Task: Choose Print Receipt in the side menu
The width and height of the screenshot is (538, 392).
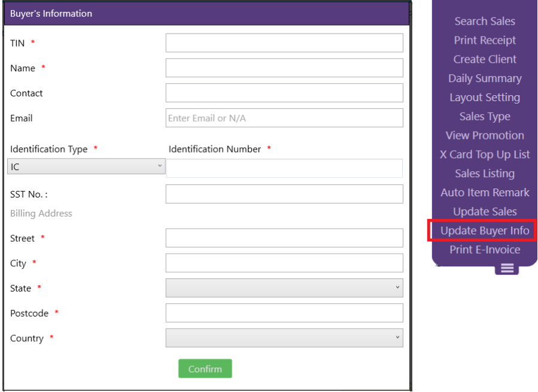Action: click(x=485, y=40)
